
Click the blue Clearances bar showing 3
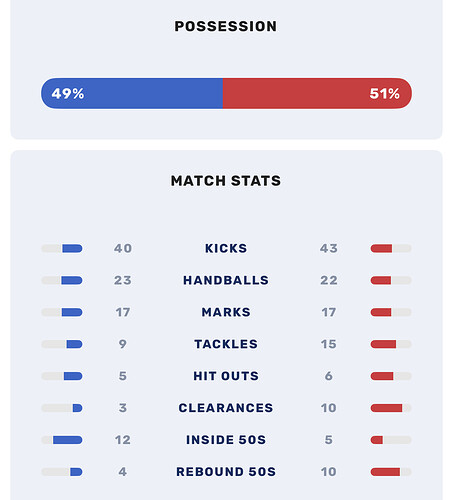[77, 408]
